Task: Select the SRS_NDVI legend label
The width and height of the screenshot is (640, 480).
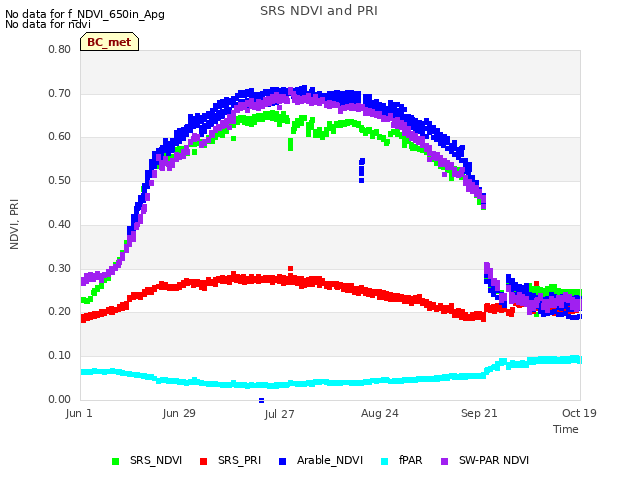Action: tap(156, 460)
